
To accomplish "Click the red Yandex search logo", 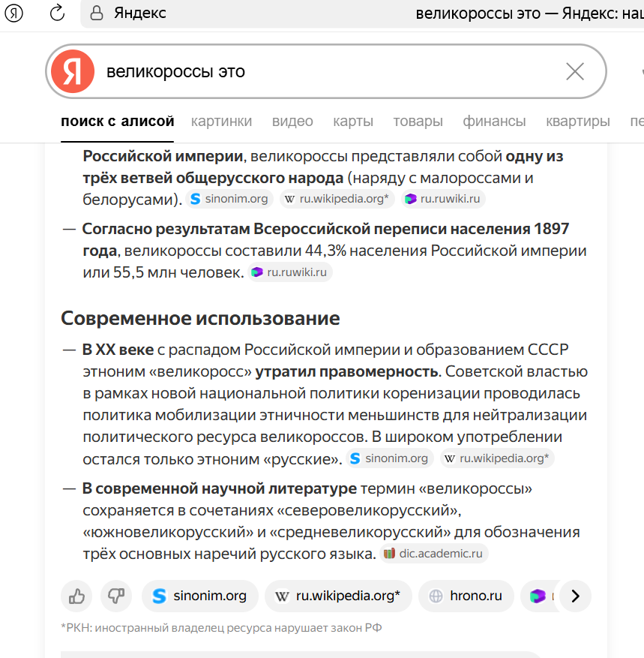I will pyautogui.click(x=72, y=71).
